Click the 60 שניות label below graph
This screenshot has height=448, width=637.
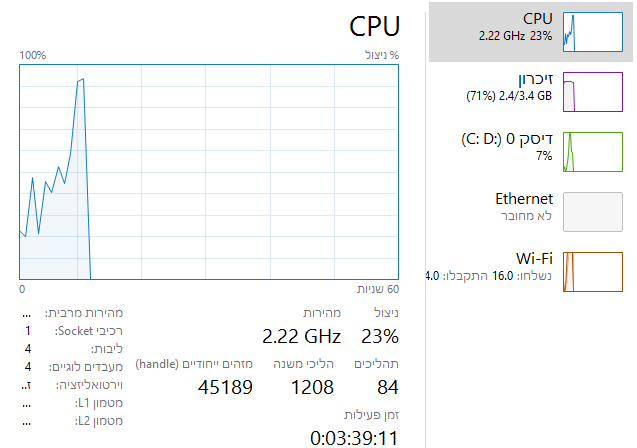point(380,289)
